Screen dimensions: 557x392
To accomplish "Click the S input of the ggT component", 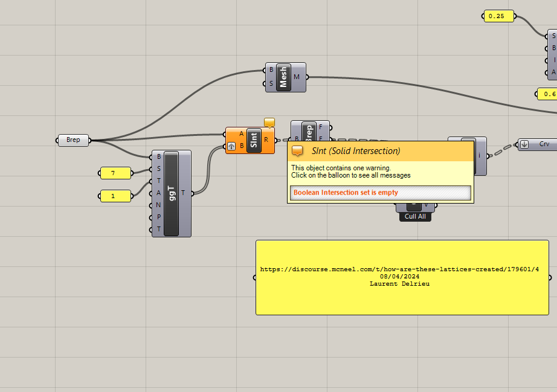I will pyautogui.click(x=159, y=169).
